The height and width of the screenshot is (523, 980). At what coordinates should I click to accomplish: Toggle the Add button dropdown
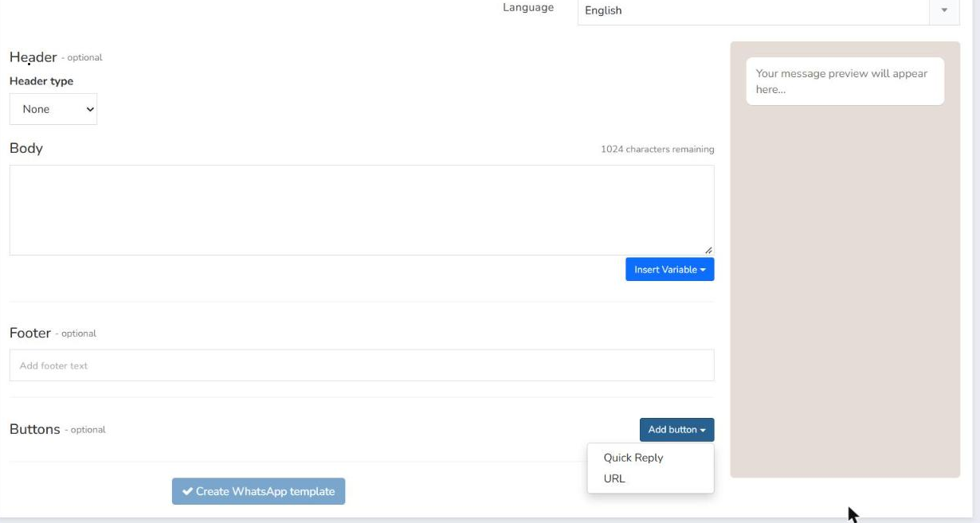tap(676, 430)
